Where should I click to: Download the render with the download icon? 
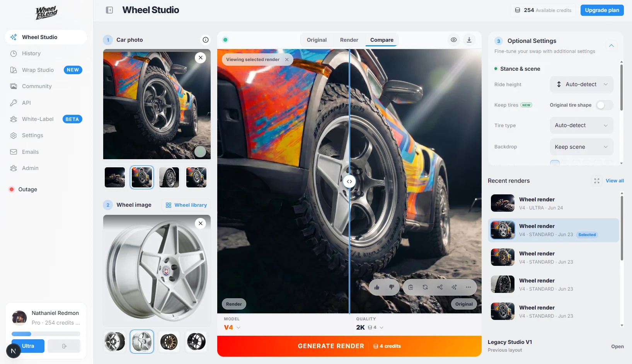pyautogui.click(x=469, y=40)
